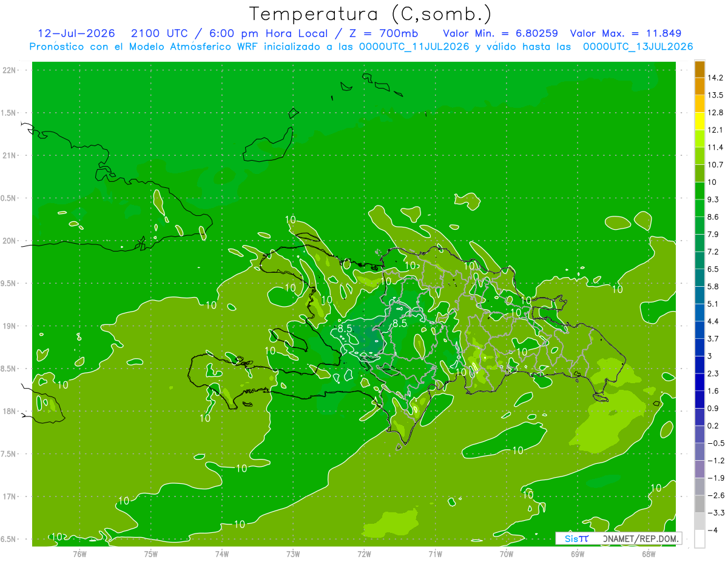Click the "17N" latitude axis label

click(10, 497)
